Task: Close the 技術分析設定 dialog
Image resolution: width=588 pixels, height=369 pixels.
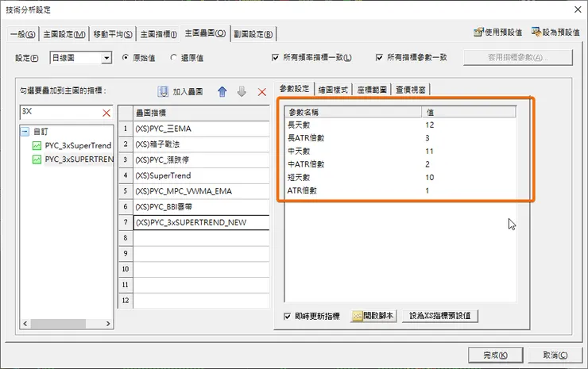Action: 578,10
